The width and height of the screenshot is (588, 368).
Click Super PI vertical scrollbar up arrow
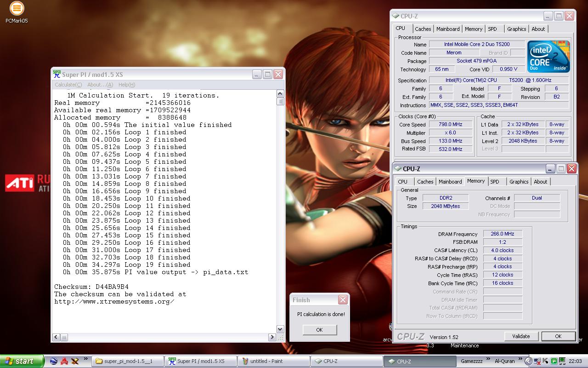(280, 94)
